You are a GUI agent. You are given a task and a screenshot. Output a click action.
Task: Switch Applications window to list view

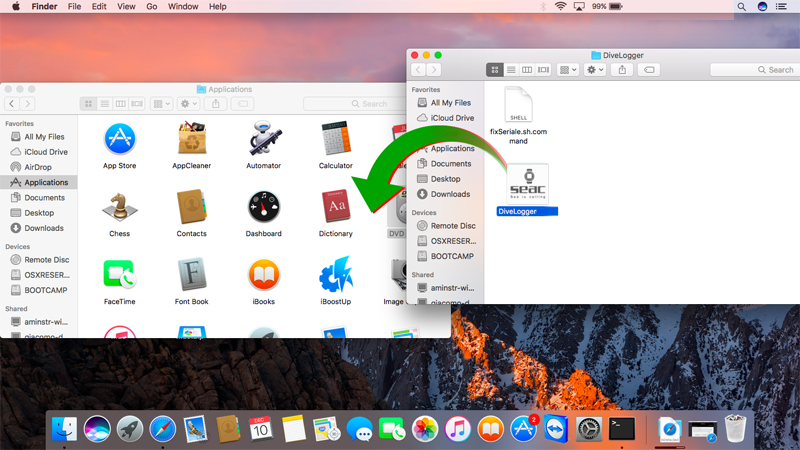click(x=105, y=104)
